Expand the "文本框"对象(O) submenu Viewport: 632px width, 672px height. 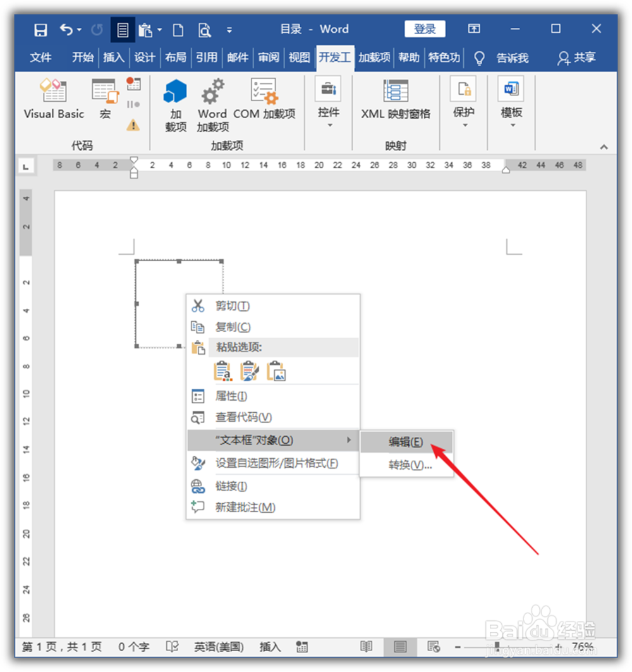point(274,440)
